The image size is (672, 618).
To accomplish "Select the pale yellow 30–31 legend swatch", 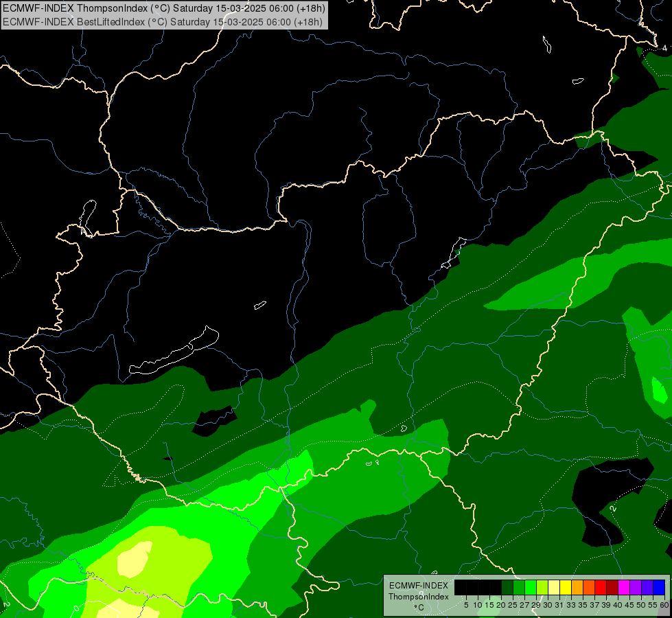I will point(554,587).
